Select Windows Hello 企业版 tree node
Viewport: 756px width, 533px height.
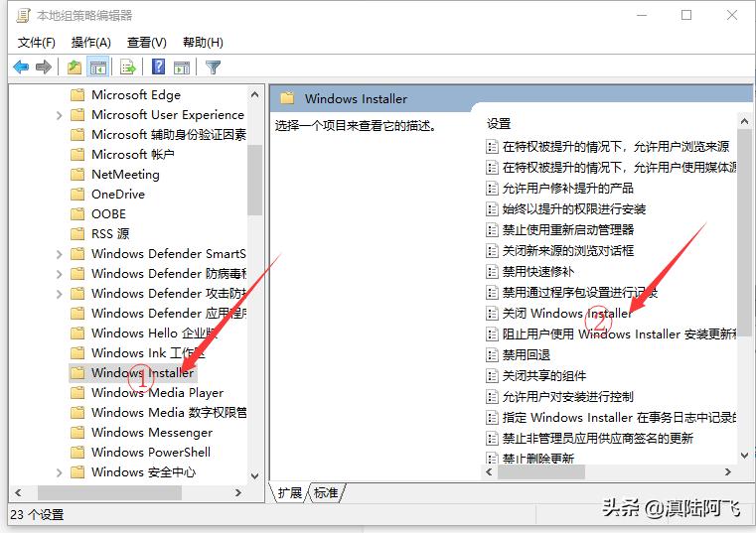tap(154, 333)
